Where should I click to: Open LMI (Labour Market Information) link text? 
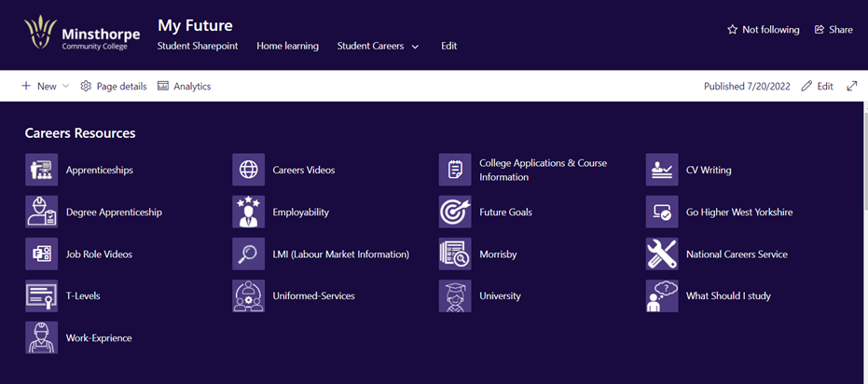tap(340, 254)
